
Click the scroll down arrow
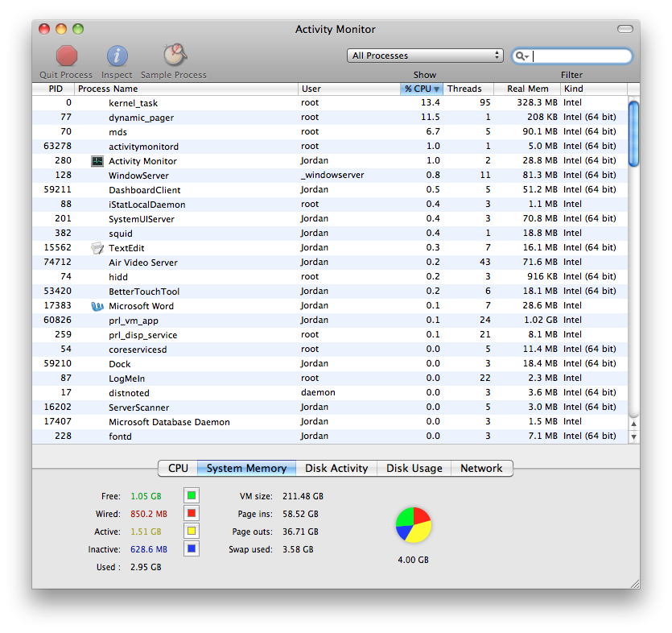coord(633,437)
